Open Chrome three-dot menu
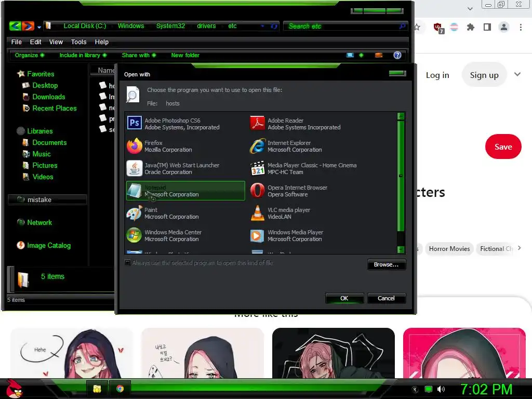The width and height of the screenshot is (532, 399). (x=521, y=27)
